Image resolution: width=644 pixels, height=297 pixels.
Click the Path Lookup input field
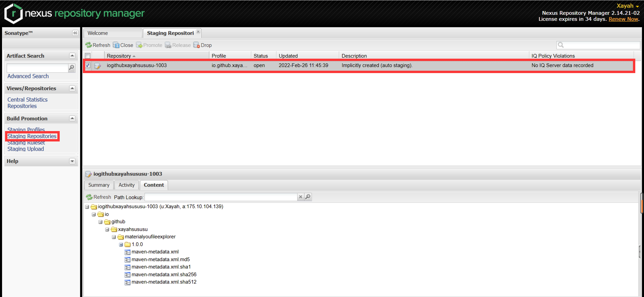click(221, 197)
